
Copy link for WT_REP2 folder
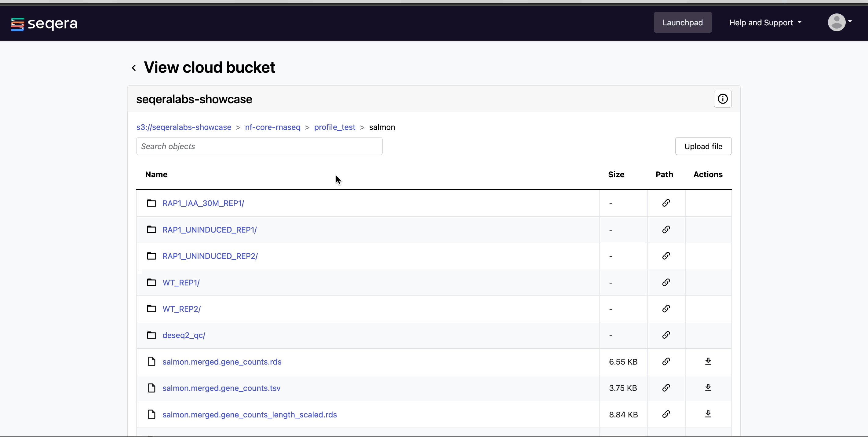tap(666, 309)
